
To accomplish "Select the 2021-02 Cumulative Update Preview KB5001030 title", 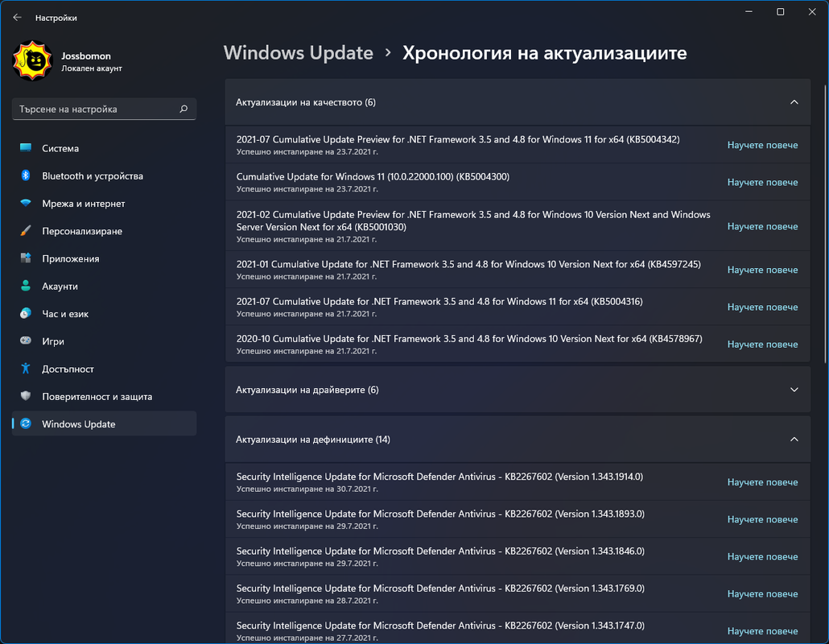I will 473,221.
